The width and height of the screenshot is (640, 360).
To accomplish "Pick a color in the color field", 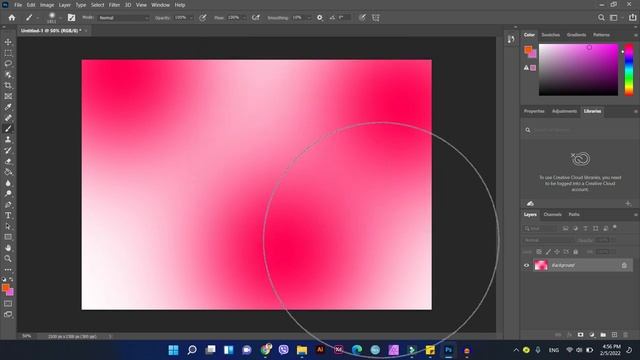I will click(578, 70).
